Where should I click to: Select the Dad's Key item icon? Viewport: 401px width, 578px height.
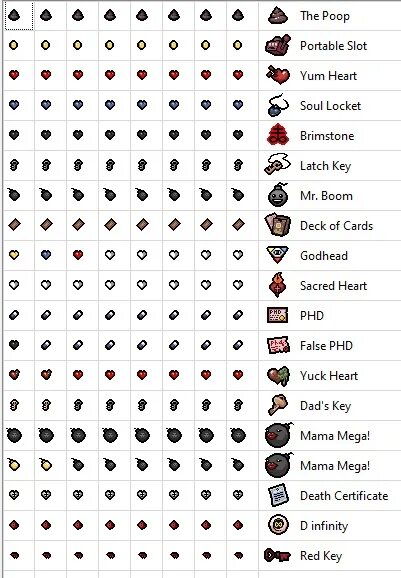point(278,405)
